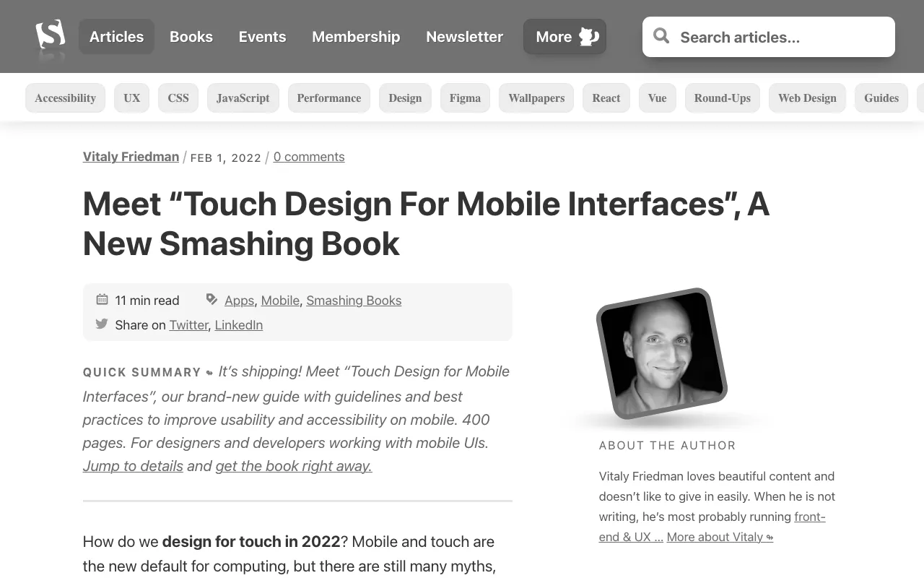Open the Newsletter page
The height and width of the screenshot is (578, 924).
coord(464,37)
